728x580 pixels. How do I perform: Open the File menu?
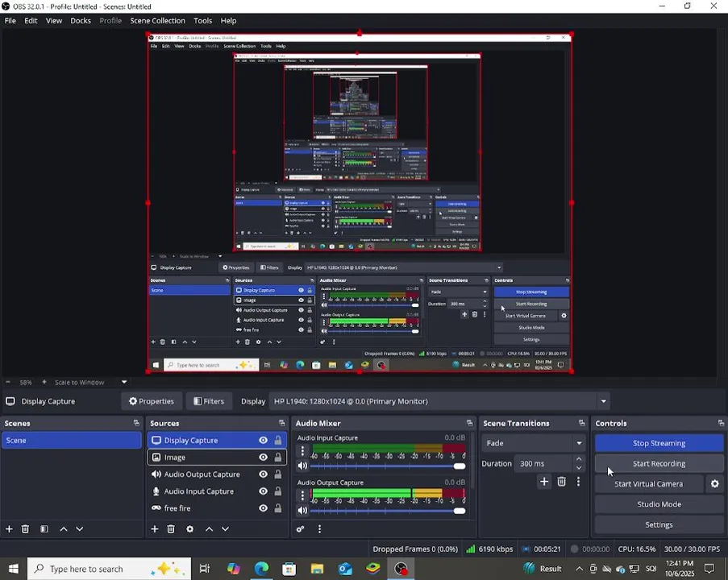point(10,20)
